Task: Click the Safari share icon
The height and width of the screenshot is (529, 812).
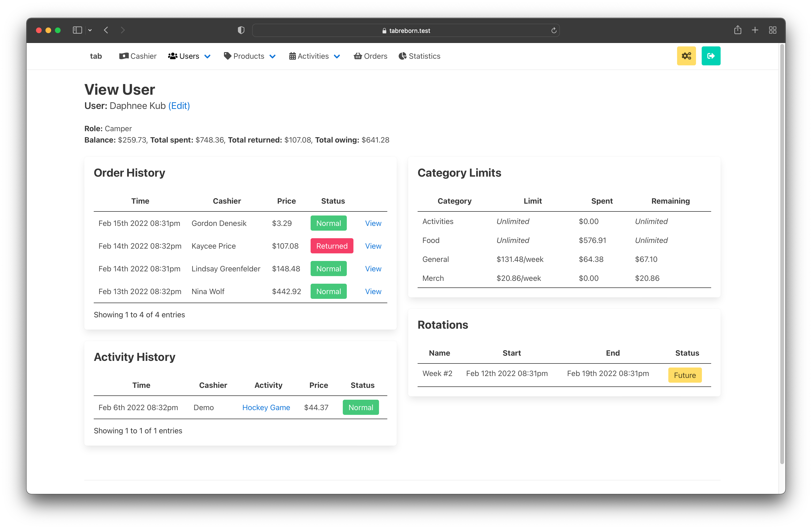Action: 737,30
